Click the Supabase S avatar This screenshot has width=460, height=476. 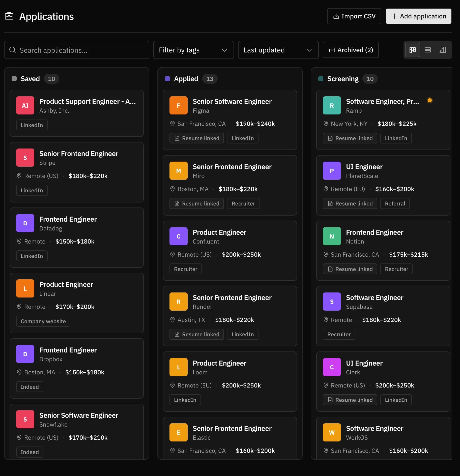(332, 302)
